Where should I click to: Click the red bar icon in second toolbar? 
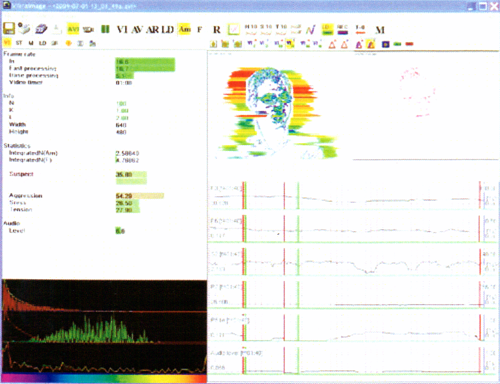410,44
